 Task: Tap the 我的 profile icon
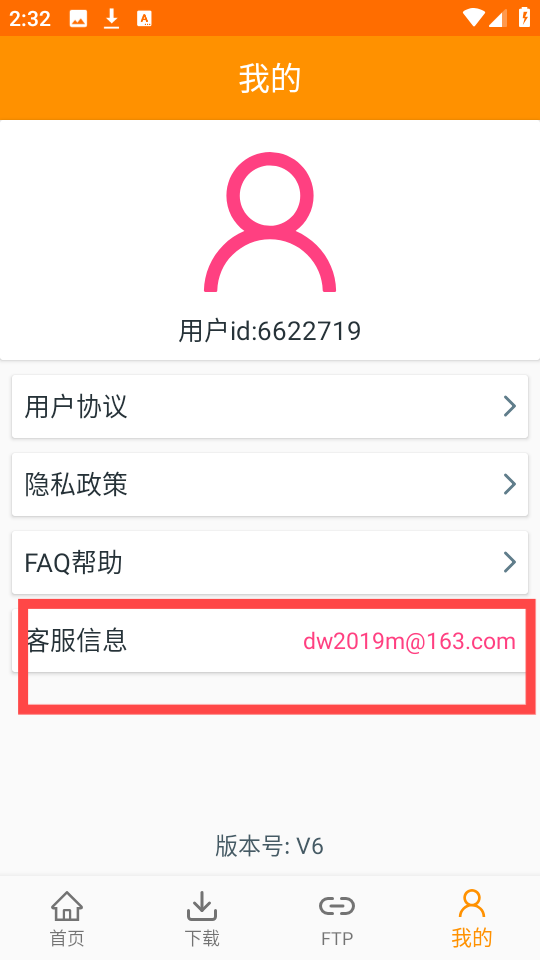(x=472, y=904)
